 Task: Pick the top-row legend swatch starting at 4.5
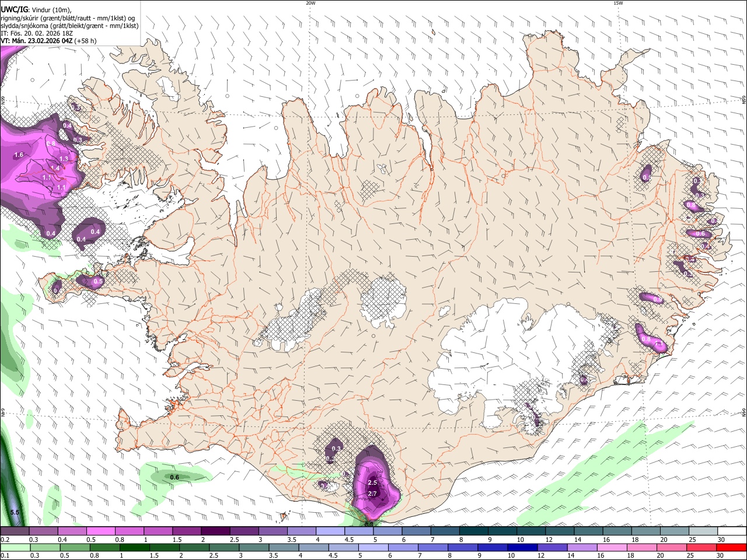(358, 531)
